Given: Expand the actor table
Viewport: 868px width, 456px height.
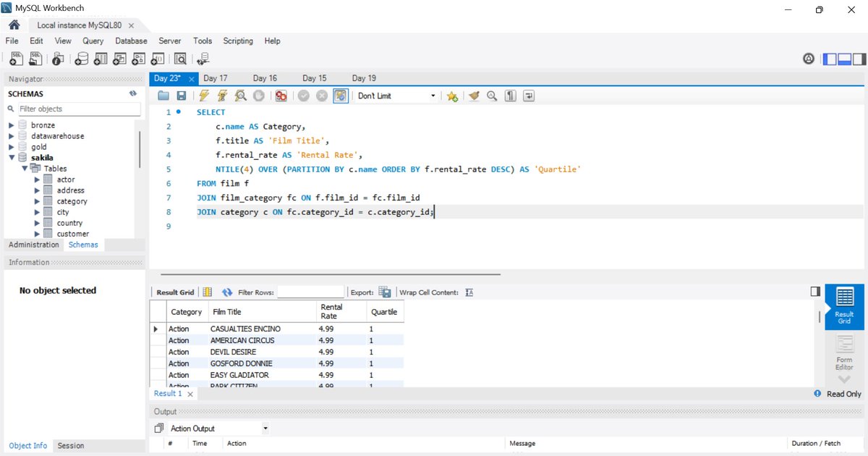Looking at the screenshot, I should (x=37, y=180).
